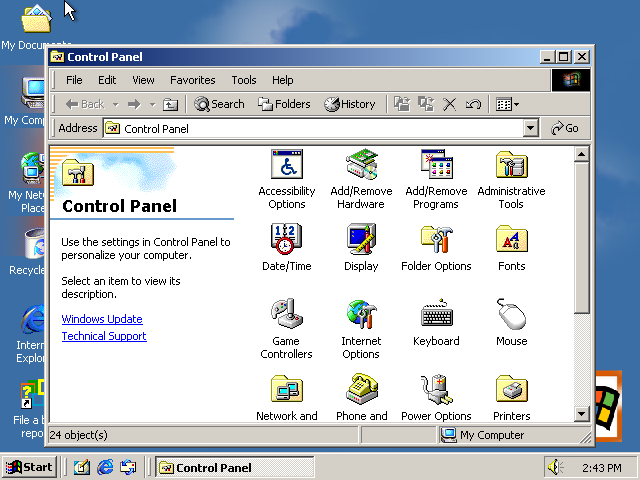
Task: Click the Up one level toolbar icon
Action: coord(170,104)
